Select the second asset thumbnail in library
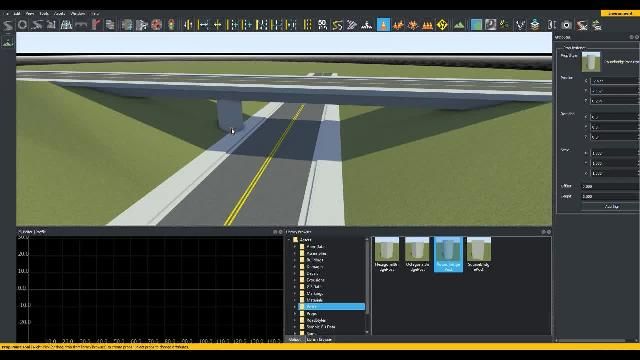640x360 pixels. coord(417,254)
